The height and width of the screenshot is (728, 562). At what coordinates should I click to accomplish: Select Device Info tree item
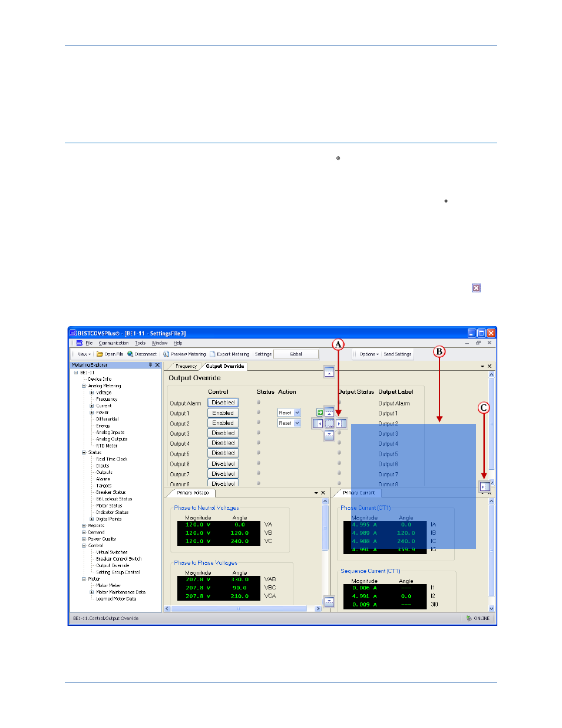(x=100, y=379)
